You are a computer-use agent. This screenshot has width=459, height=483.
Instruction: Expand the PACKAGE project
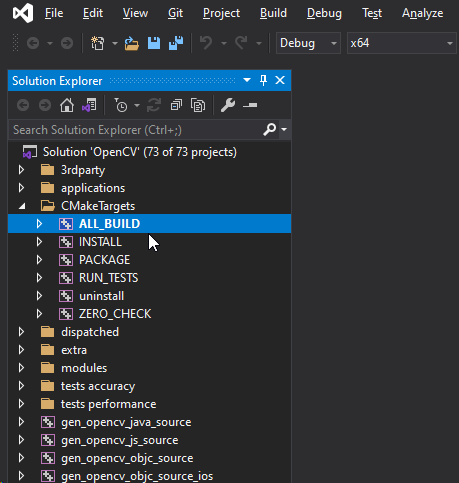click(39, 260)
